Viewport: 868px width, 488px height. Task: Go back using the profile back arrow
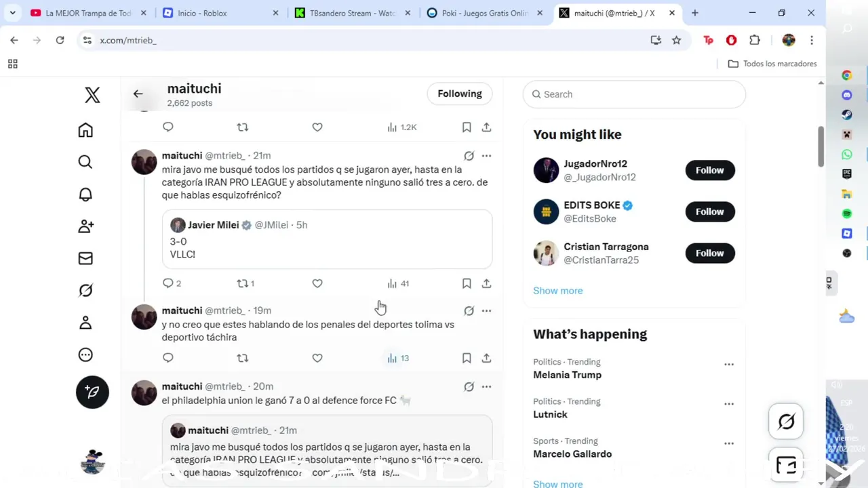(x=138, y=94)
